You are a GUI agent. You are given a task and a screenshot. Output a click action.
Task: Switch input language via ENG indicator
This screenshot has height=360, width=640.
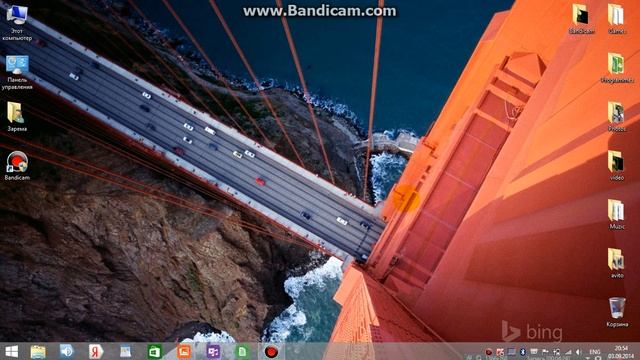[595, 352]
